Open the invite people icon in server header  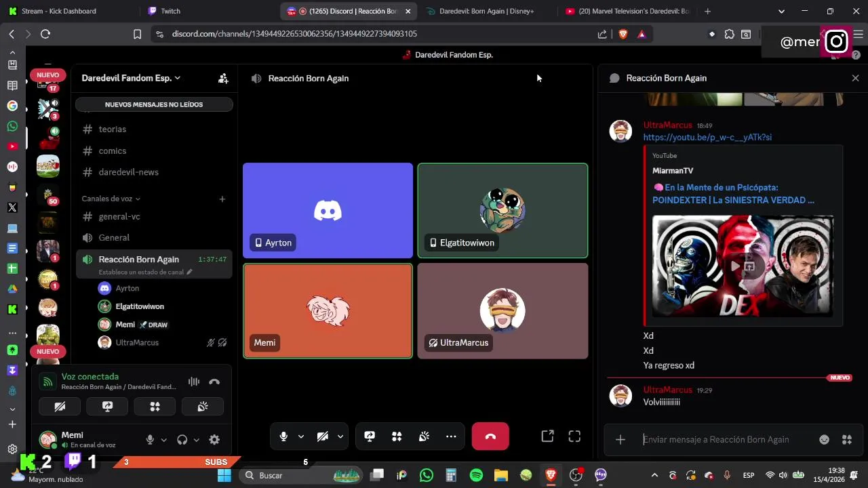click(223, 79)
